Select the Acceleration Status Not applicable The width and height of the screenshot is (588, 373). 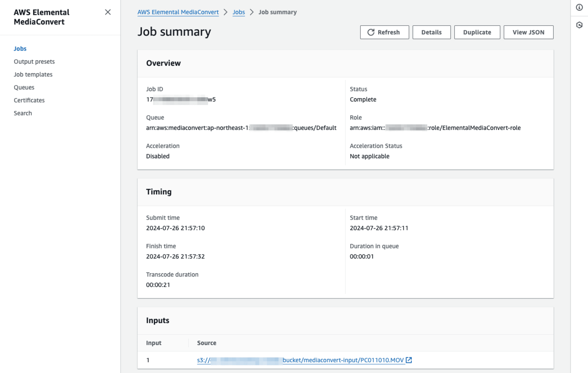(369, 156)
